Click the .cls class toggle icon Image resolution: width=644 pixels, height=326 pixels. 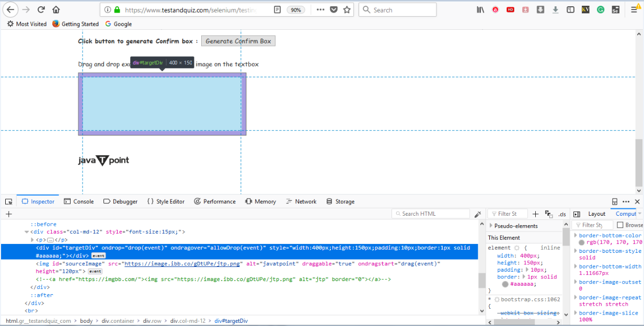tap(562, 214)
